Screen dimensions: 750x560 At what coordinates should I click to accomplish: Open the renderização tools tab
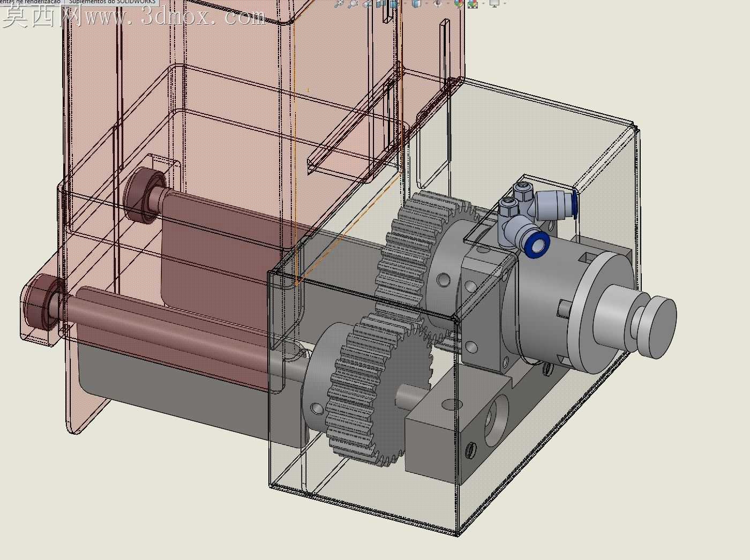pos(30,2)
